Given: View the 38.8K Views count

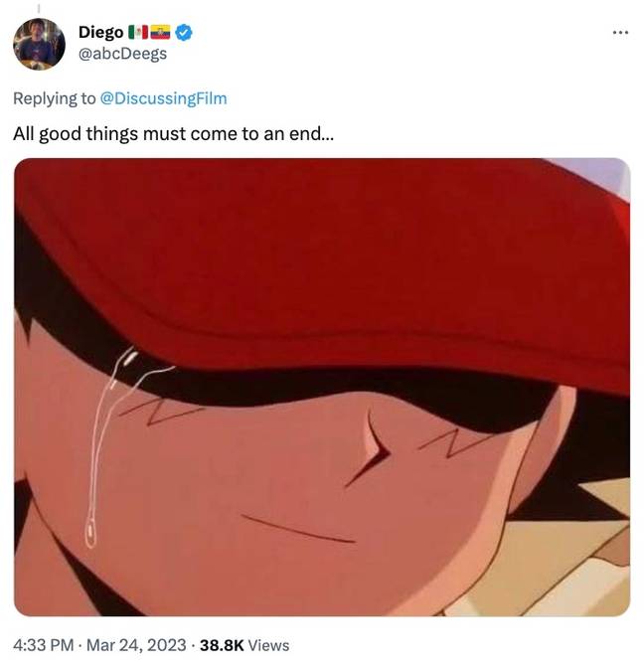Looking at the screenshot, I should [x=244, y=645].
